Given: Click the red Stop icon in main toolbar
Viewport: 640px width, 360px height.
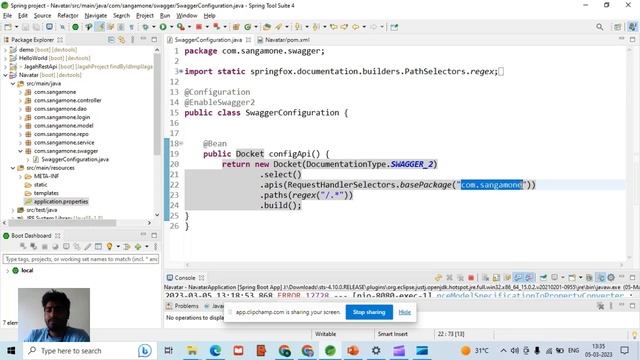Looking at the screenshot, I should pyautogui.click(x=199, y=27).
